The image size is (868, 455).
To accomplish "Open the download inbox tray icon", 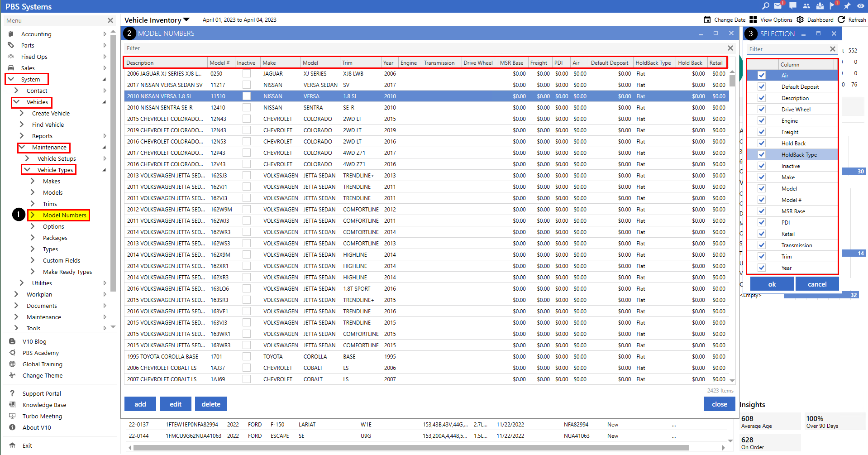I will click(820, 6).
